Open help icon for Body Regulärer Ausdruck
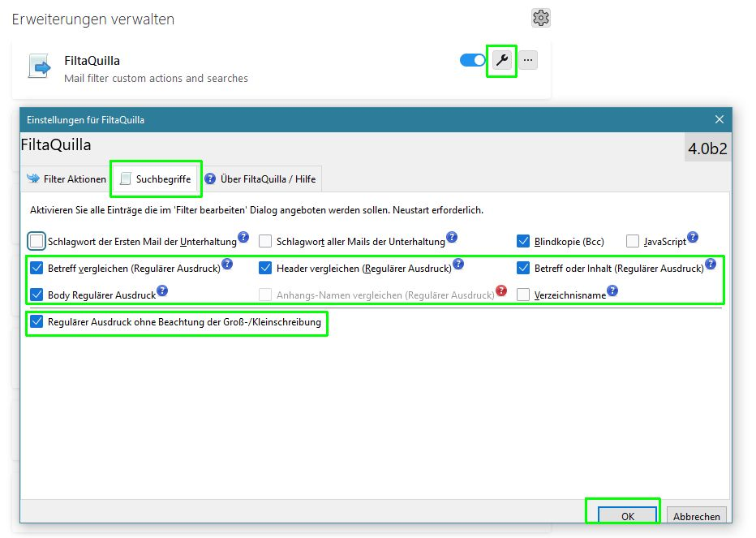This screenshot has height=538, width=756. pyautogui.click(x=162, y=291)
